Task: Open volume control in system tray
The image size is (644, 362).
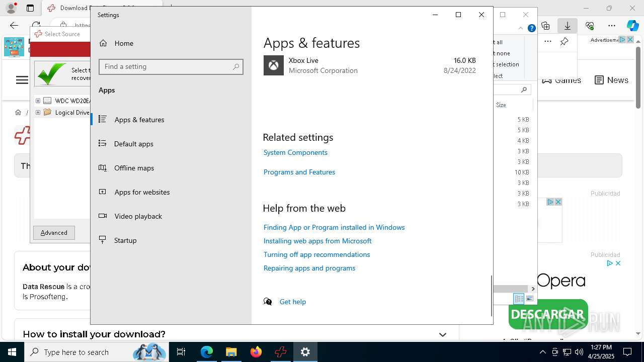Action: 579,352
